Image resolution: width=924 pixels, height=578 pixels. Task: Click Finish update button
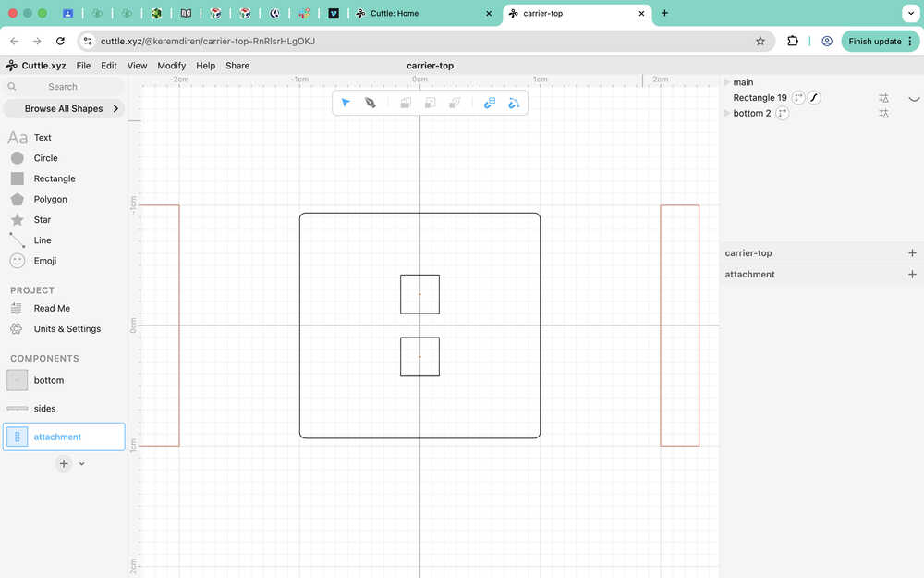[x=880, y=41]
